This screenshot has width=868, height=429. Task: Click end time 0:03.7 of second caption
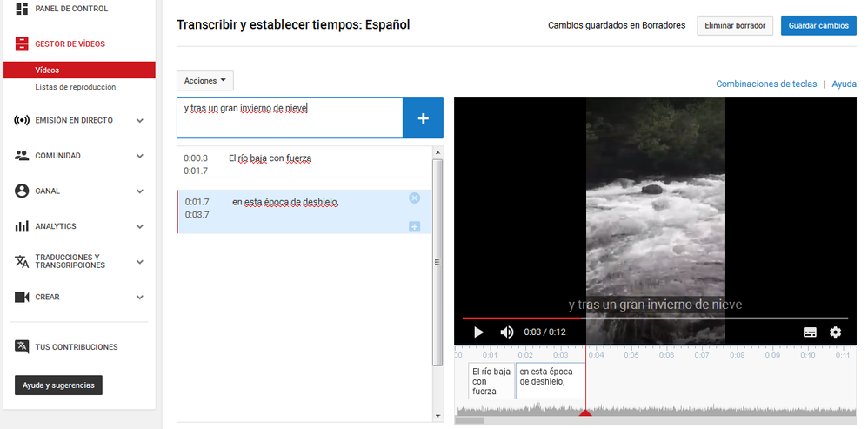coord(197,215)
